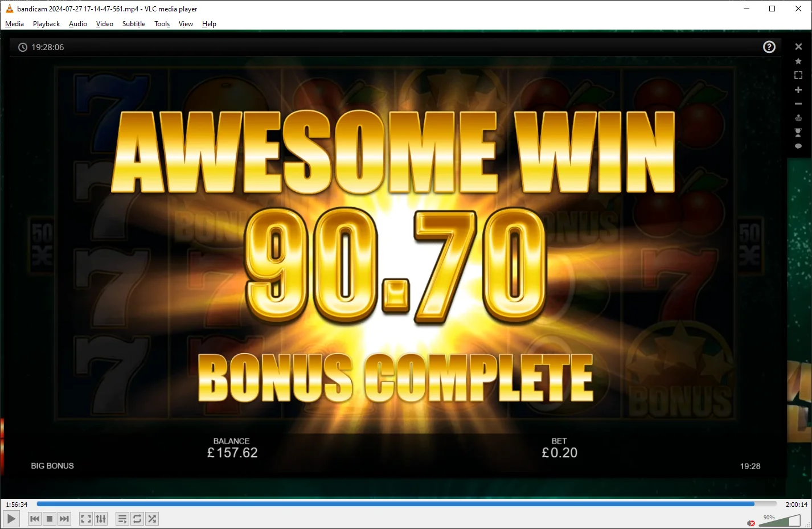Image resolution: width=812 pixels, height=529 pixels.
Task: Open the Help menu
Action: pyautogui.click(x=209, y=24)
